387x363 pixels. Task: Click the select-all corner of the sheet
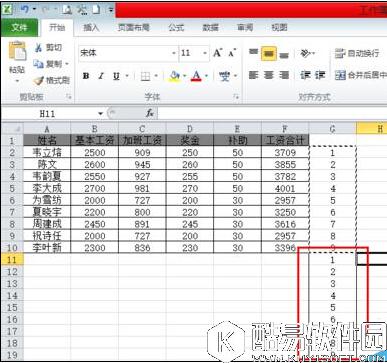pyautogui.click(x=12, y=128)
